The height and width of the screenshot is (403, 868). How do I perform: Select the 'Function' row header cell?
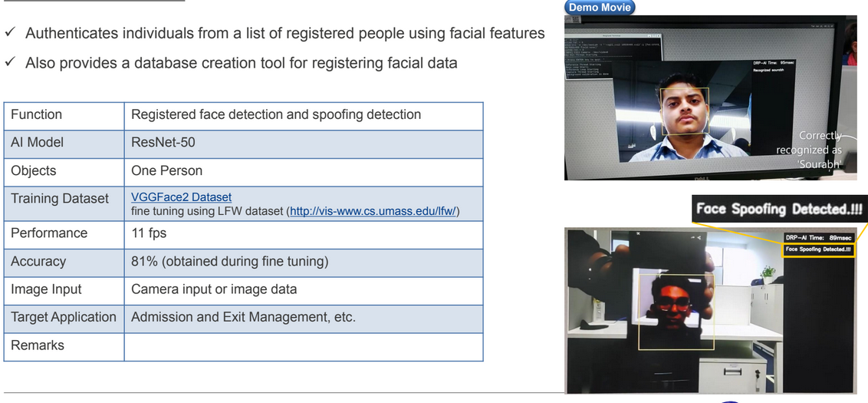click(x=64, y=115)
